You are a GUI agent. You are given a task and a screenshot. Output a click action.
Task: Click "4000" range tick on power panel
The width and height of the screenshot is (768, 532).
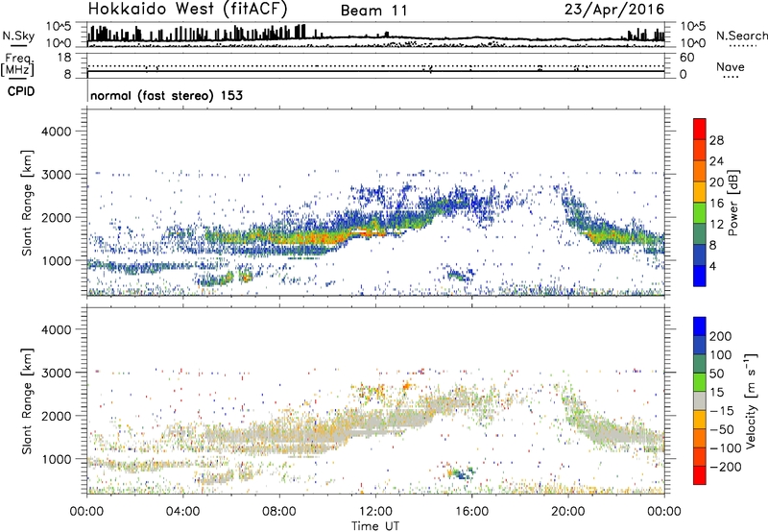point(56,132)
